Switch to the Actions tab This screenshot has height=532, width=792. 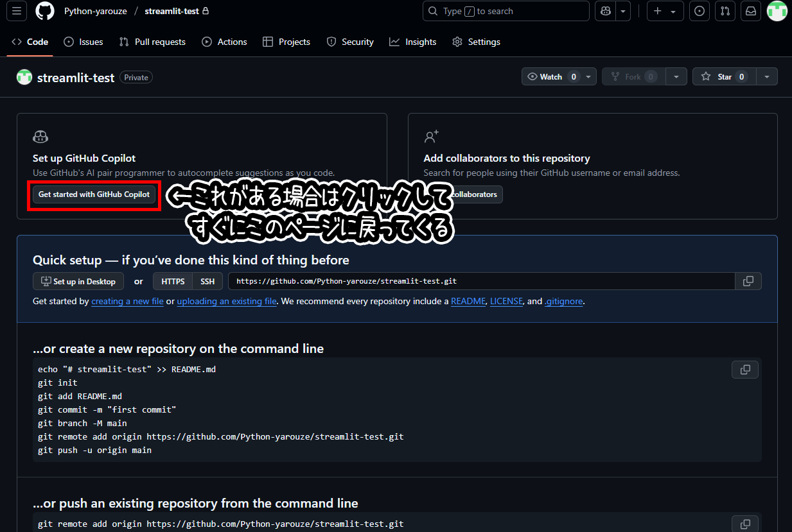[x=224, y=42]
